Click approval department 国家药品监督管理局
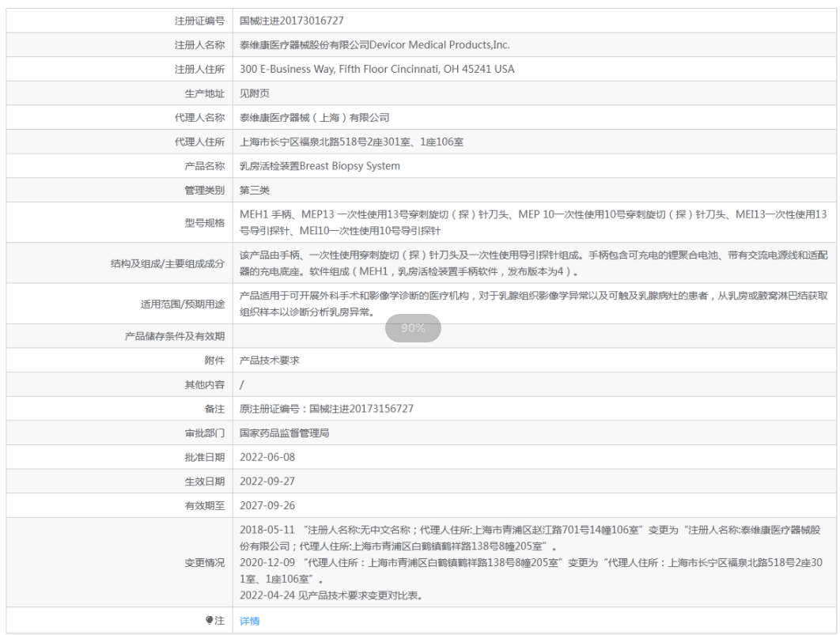The width and height of the screenshot is (840, 635). click(284, 433)
